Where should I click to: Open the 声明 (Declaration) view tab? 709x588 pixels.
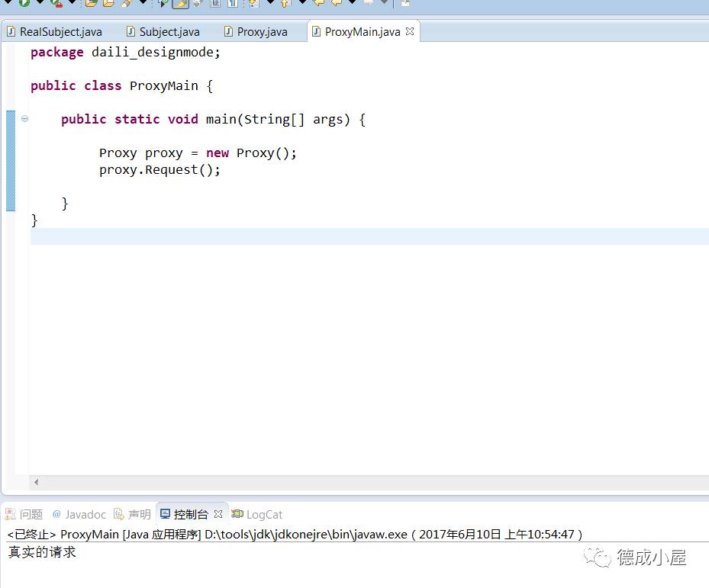pyautogui.click(x=133, y=514)
